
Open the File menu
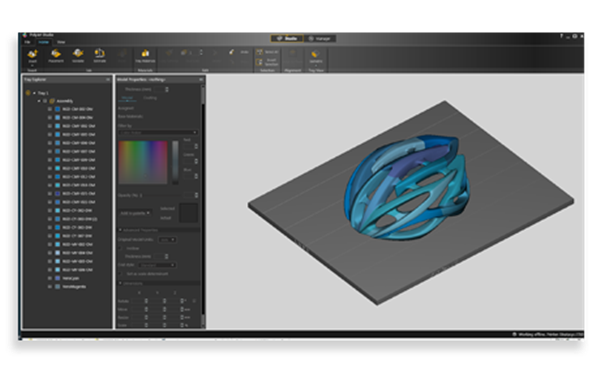(28, 42)
